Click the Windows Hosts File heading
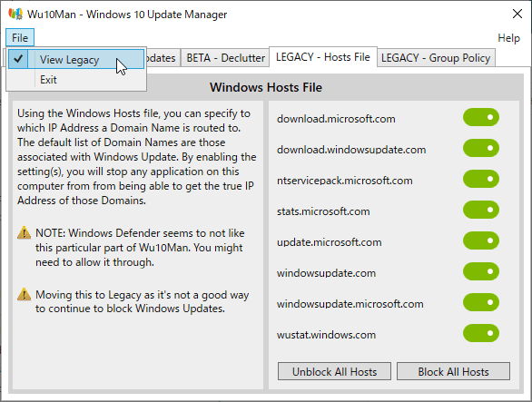 tap(266, 87)
